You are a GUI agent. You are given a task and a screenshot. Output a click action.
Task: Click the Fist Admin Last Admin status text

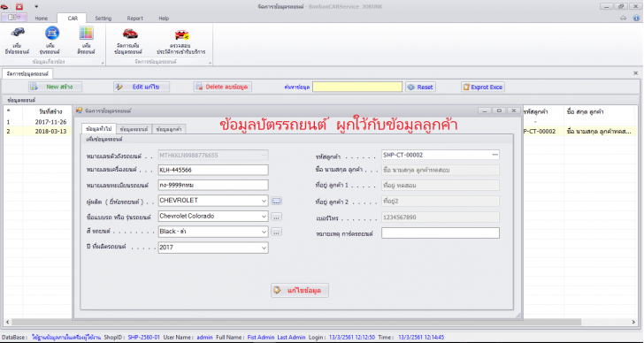(x=276, y=338)
